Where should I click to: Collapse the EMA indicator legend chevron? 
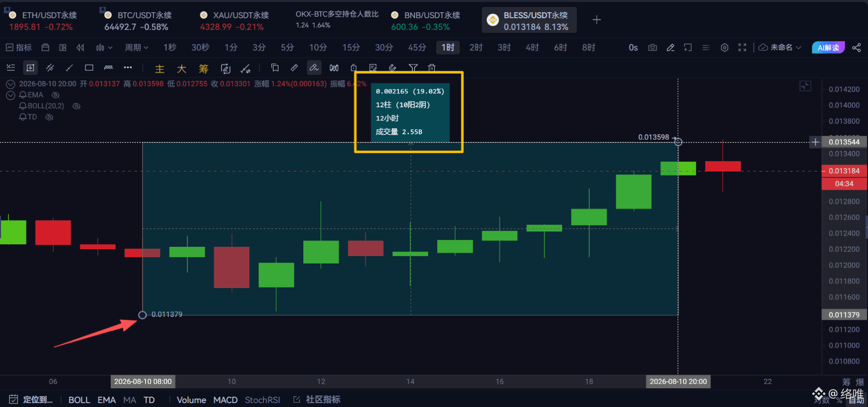(x=10, y=95)
